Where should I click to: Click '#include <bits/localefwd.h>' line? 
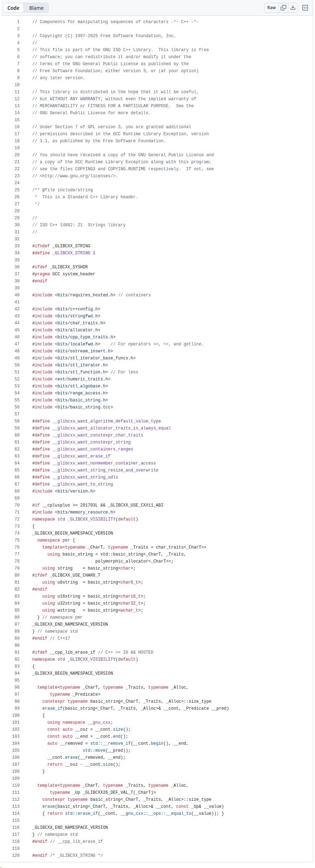coord(118,344)
